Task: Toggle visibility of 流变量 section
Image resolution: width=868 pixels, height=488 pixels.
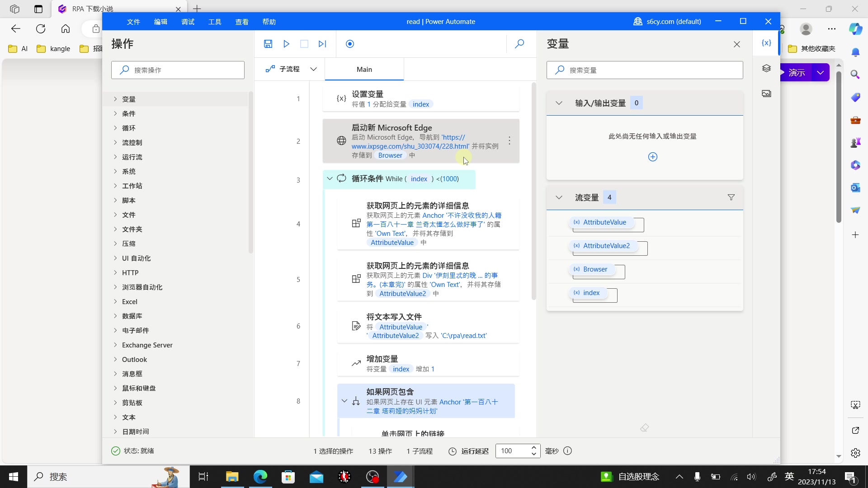Action: tap(560, 197)
